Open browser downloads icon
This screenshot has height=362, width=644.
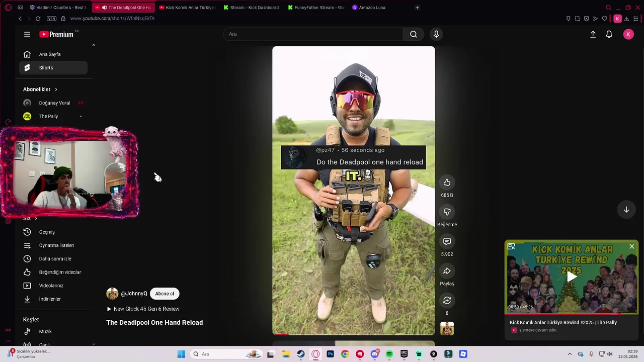tap(626, 19)
